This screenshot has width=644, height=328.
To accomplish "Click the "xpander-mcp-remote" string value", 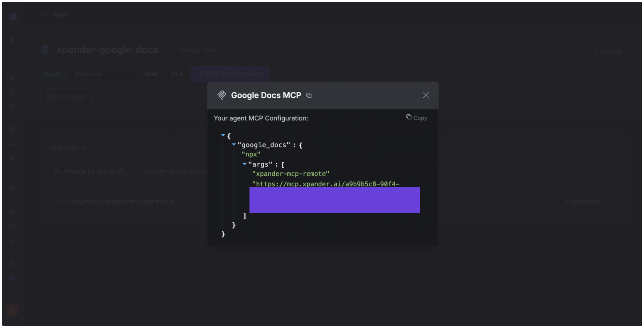I will click(x=291, y=174).
